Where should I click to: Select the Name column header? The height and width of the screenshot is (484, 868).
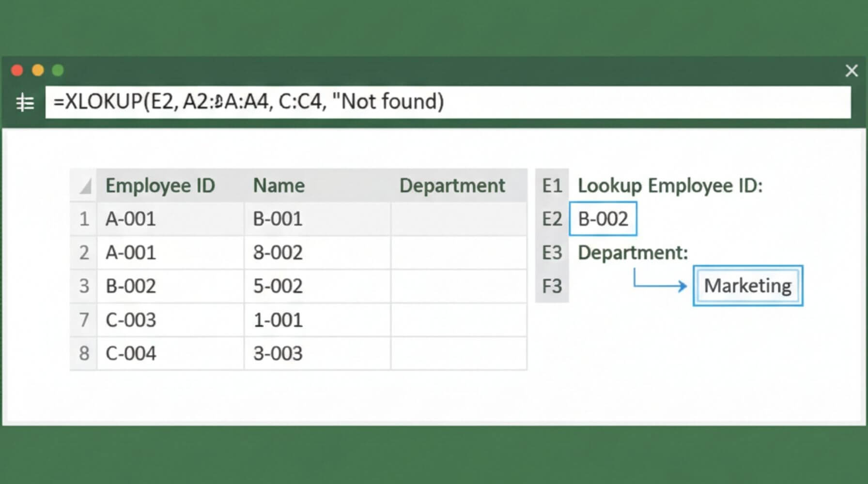tap(279, 186)
